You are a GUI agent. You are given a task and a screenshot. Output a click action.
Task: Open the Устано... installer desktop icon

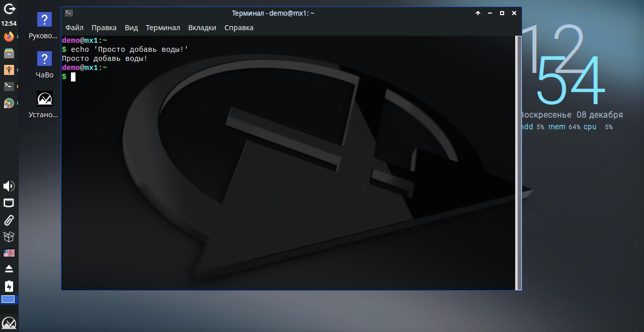tap(44, 105)
